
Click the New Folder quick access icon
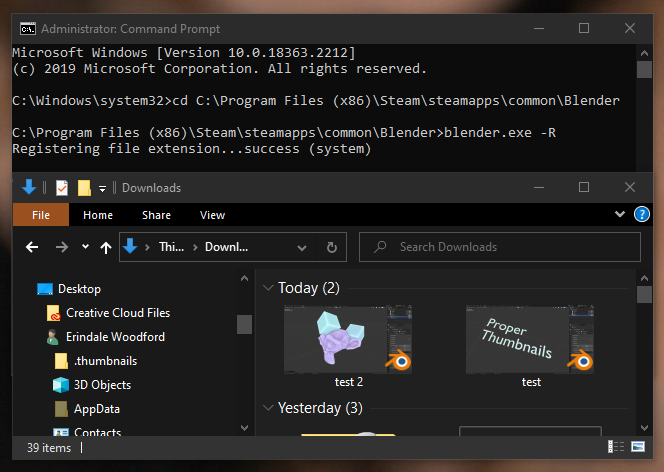pos(84,188)
